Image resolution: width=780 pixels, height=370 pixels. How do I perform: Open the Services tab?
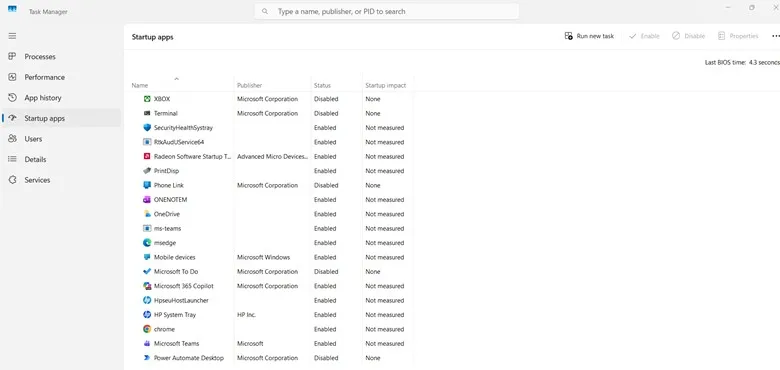pyautogui.click(x=62, y=180)
